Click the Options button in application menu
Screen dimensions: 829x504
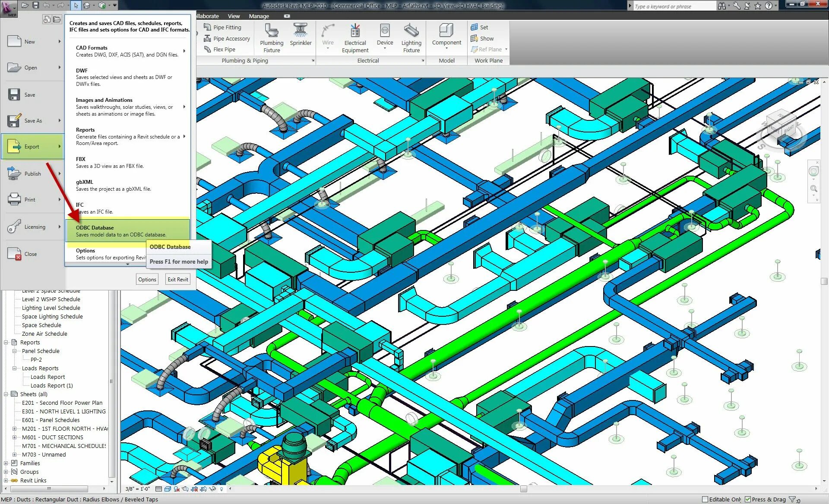(x=147, y=279)
